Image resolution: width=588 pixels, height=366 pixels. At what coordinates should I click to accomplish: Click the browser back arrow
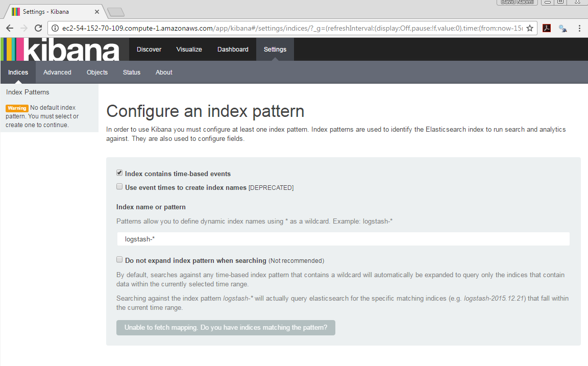click(10, 28)
